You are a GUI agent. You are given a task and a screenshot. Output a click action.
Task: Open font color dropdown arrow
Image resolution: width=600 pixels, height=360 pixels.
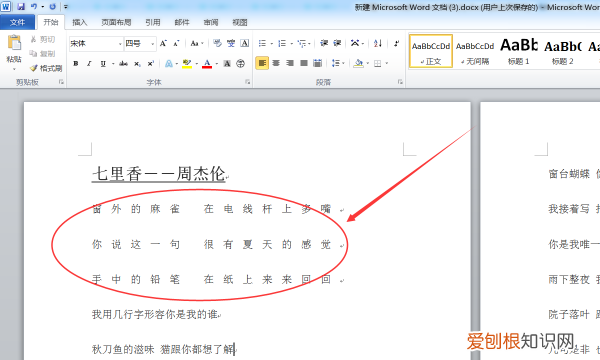[217, 64]
